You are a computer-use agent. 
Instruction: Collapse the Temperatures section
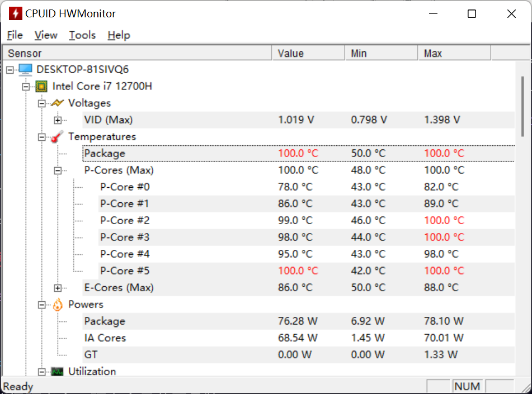[x=42, y=137]
